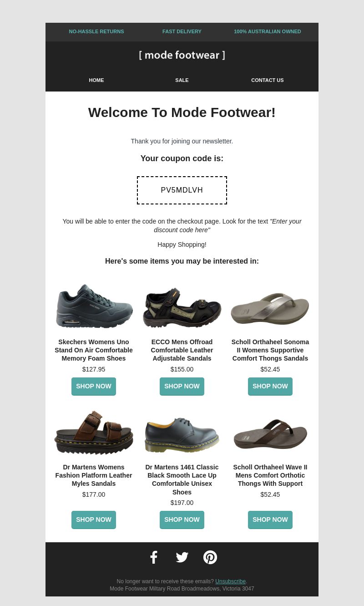Screen dimensions: 364x606
Task: Click the Unsubscribe link
Action: 230,581
